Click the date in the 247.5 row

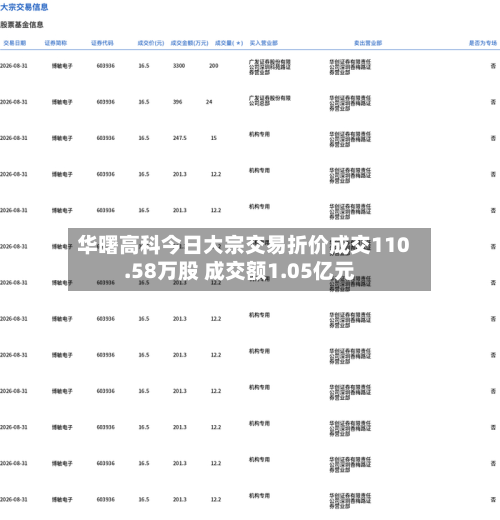pos(14,138)
